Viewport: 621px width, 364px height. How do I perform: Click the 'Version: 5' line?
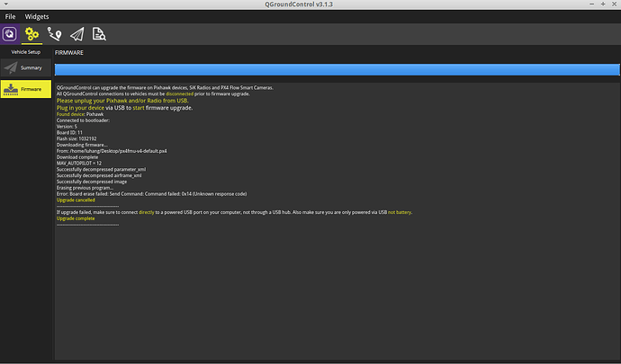(x=67, y=127)
